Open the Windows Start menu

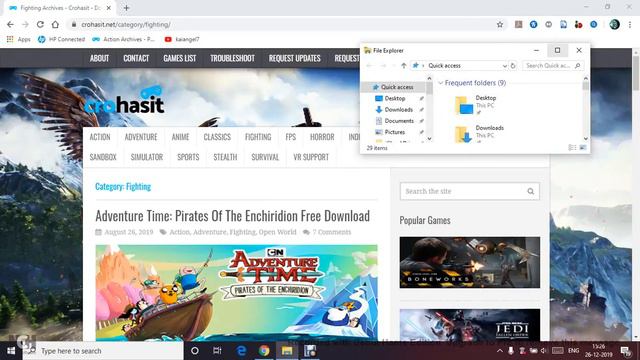(x=11, y=351)
